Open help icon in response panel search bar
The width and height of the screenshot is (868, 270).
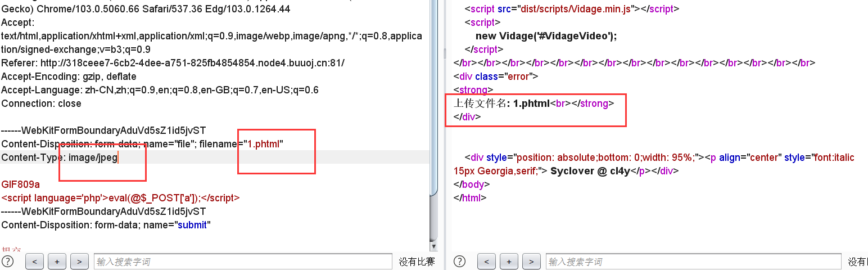pos(459,262)
